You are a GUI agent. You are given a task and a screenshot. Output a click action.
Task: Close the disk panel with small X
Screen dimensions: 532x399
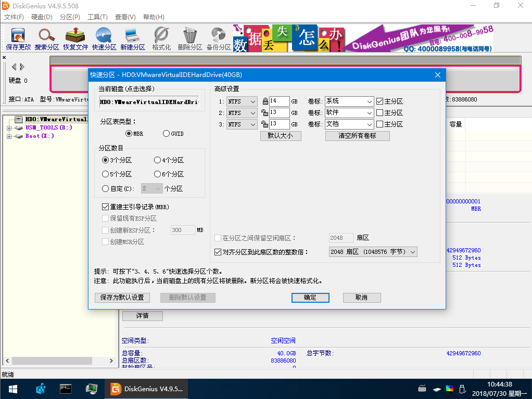pyautogui.click(x=4, y=58)
